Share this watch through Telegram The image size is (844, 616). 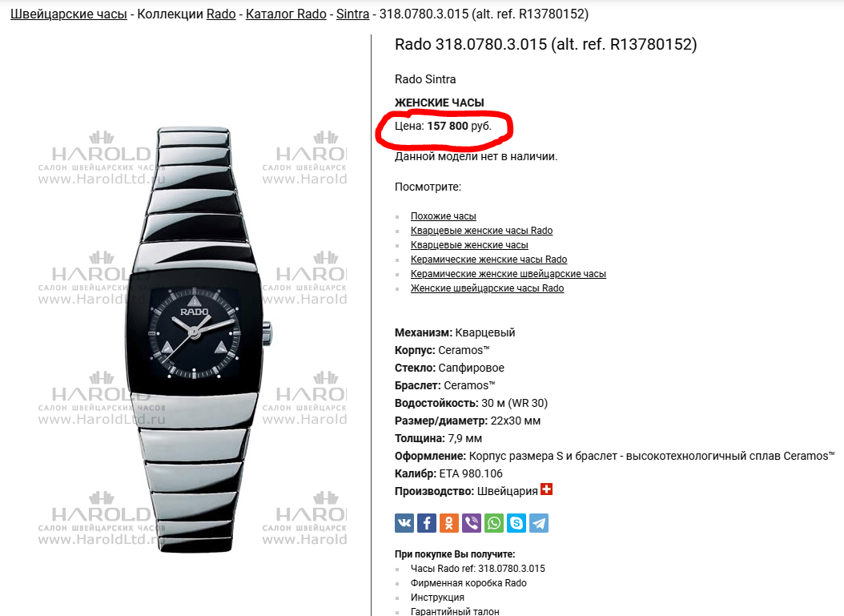[x=539, y=523]
